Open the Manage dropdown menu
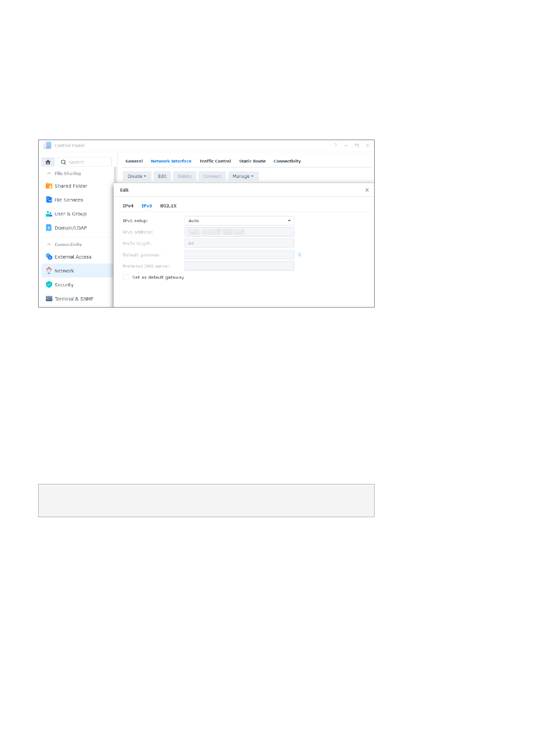This screenshot has width=535, height=756. click(x=243, y=176)
